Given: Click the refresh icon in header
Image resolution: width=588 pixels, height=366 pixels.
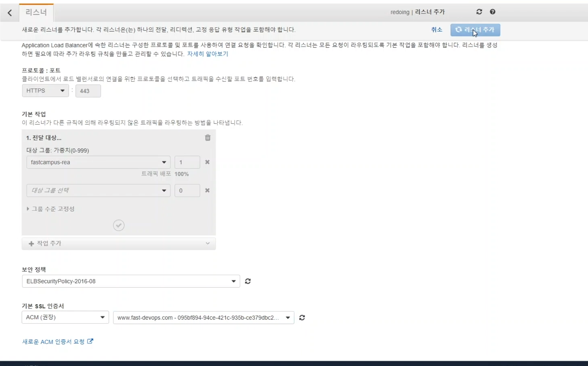Looking at the screenshot, I should click(479, 12).
